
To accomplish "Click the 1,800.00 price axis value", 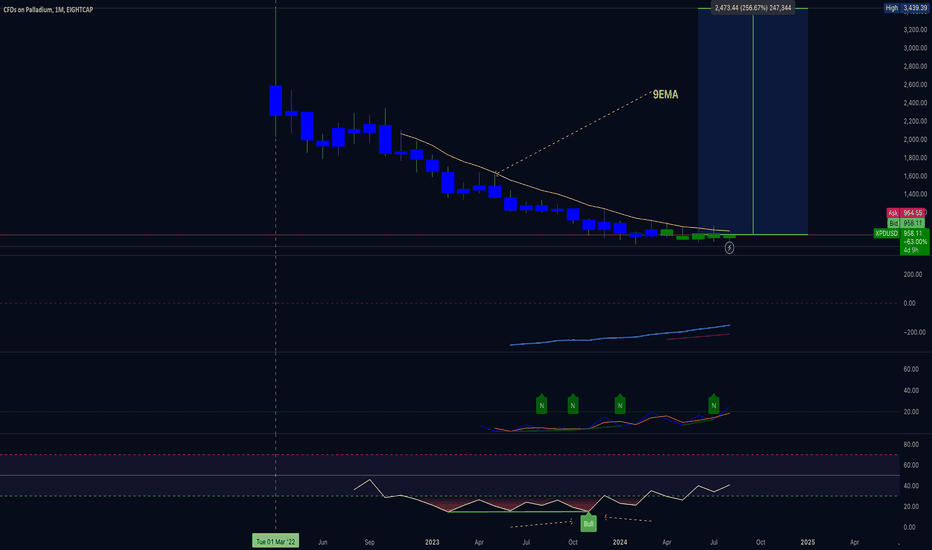I will 915,158.
